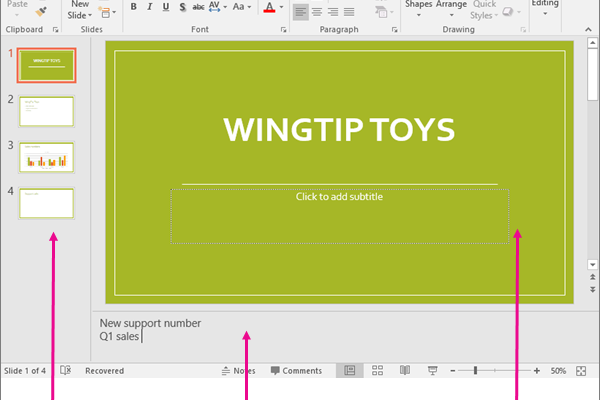The image size is (600, 400).
Task: Select slide 1 thumbnail Wingtip Toys
Action: [47, 65]
